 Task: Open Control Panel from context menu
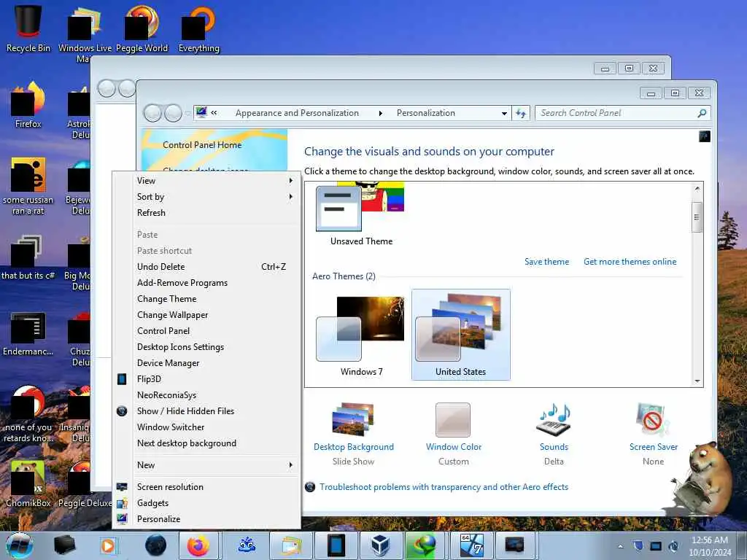coord(206,331)
